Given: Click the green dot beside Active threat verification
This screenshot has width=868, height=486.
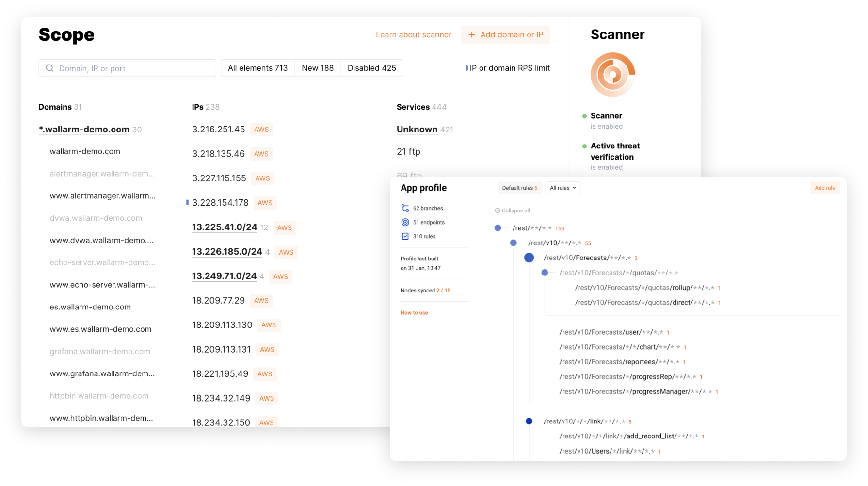Looking at the screenshot, I should point(584,146).
